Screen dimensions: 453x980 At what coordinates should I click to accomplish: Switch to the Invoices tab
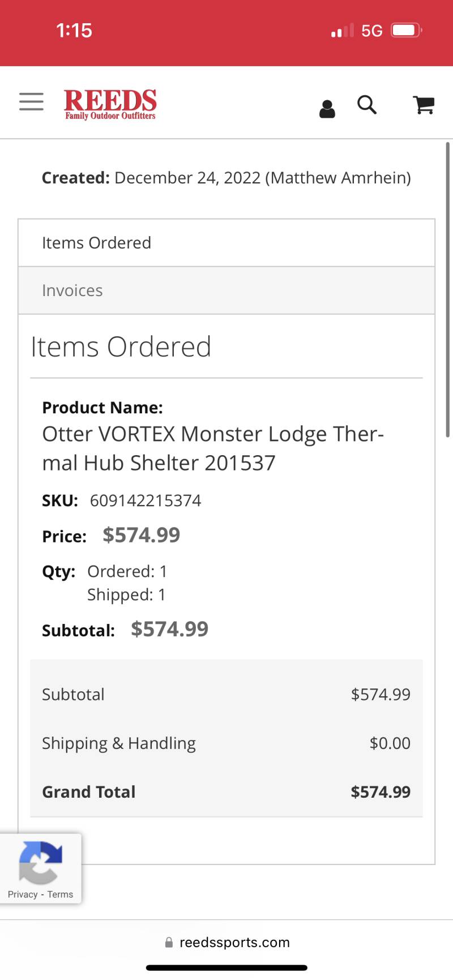(226, 290)
